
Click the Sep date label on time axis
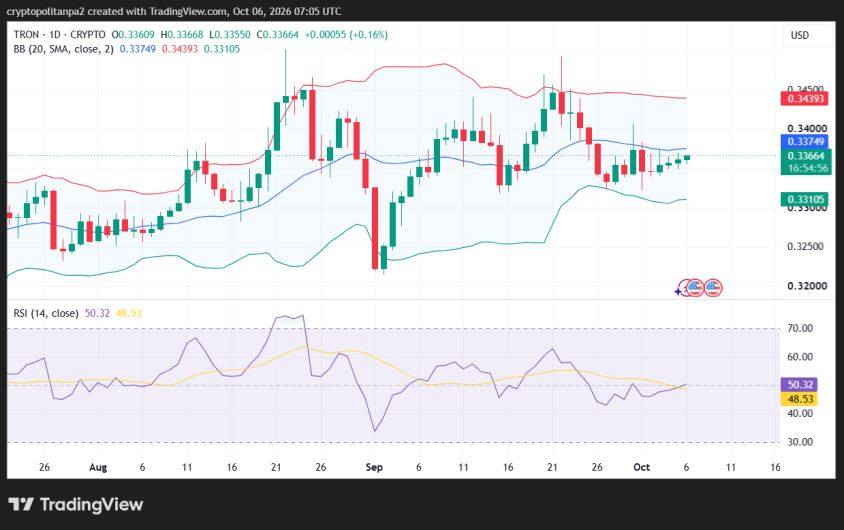click(x=374, y=467)
